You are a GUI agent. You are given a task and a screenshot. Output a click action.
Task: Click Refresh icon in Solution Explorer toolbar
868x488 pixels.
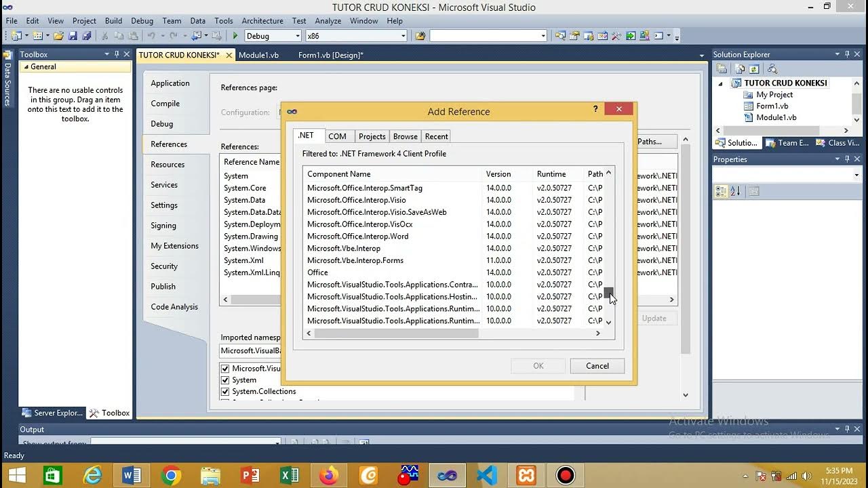point(754,68)
